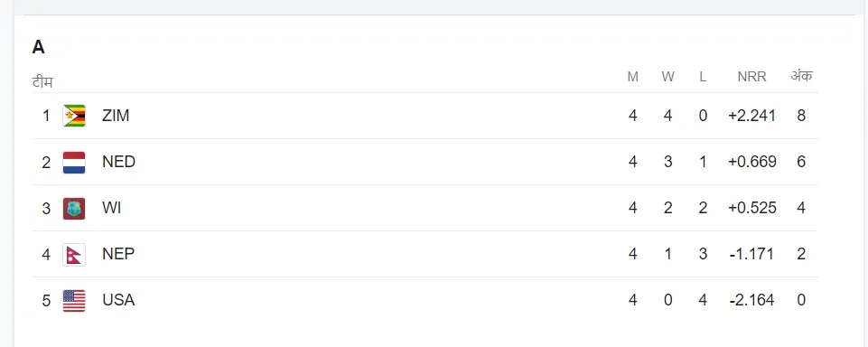Open the USA team name

[118, 300]
